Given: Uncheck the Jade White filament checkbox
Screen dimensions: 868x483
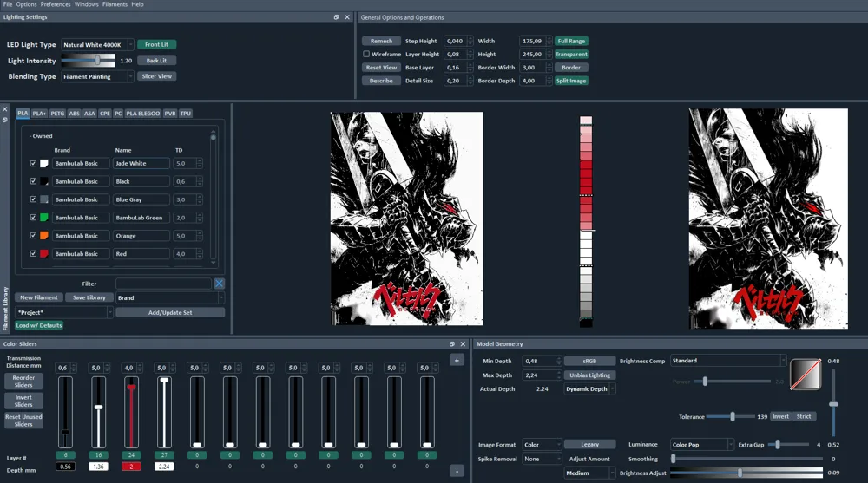Looking at the screenshot, I should point(33,163).
